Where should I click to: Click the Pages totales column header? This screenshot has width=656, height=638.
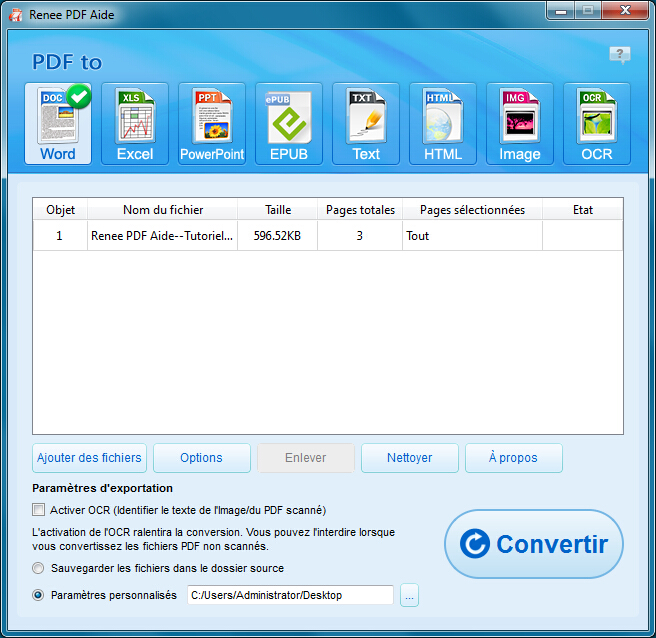pyautogui.click(x=360, y=209)
